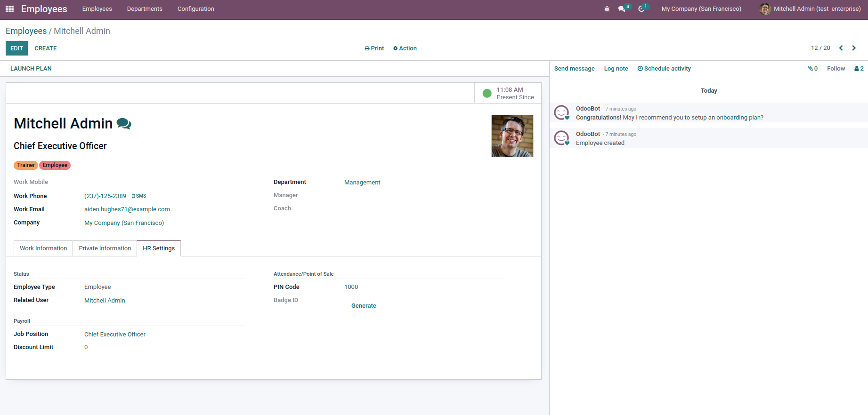The width and height of the screenshot is (868, 415).
Task: Click the Follow button
Action: tap(836, 69)
